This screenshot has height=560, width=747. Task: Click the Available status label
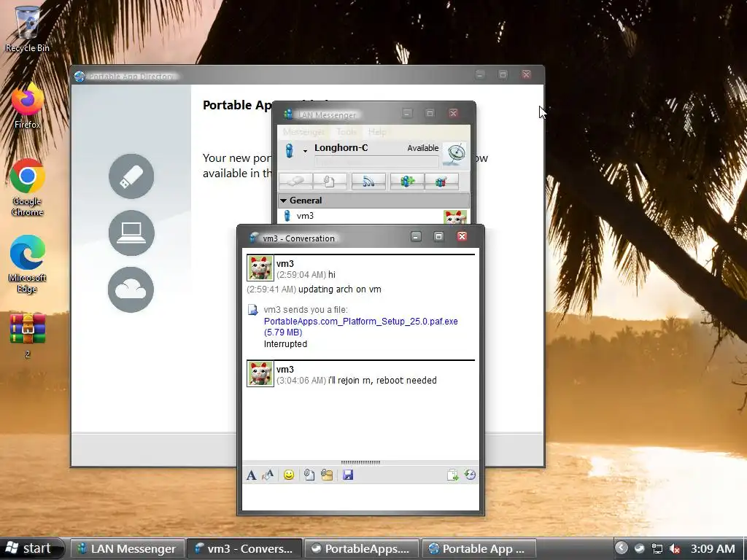point(422,148)
